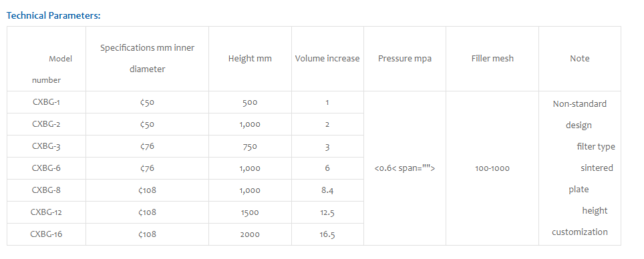Screen dimensions: 644x259
Task: Select the Non-standard design note text
Action: 579,115
